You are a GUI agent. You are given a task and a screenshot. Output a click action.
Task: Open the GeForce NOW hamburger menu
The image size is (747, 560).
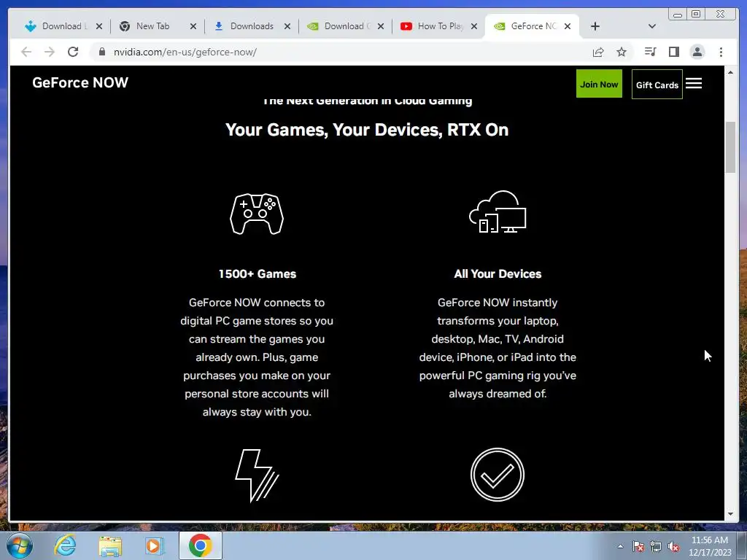(694, 84)
